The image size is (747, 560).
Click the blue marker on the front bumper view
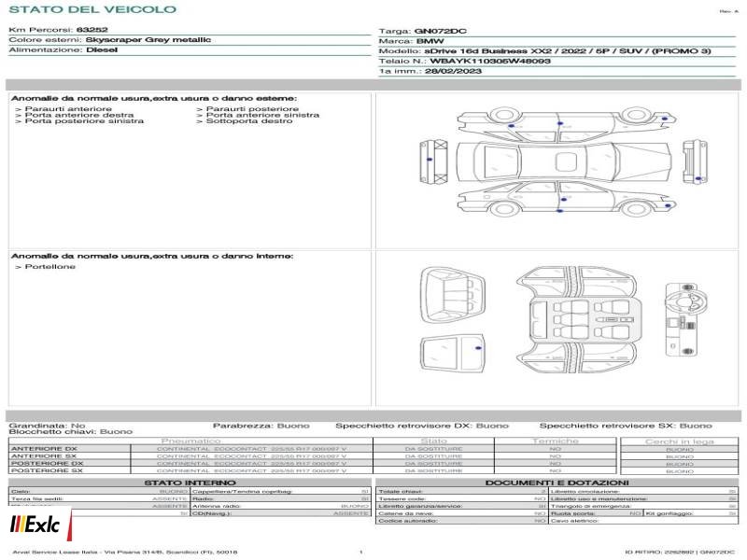[698, 179]
